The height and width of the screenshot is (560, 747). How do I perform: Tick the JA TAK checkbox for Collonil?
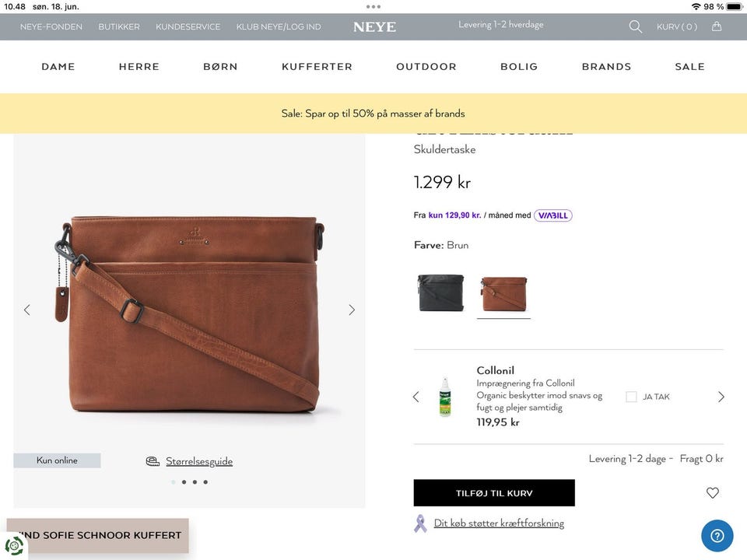[631, 397]
